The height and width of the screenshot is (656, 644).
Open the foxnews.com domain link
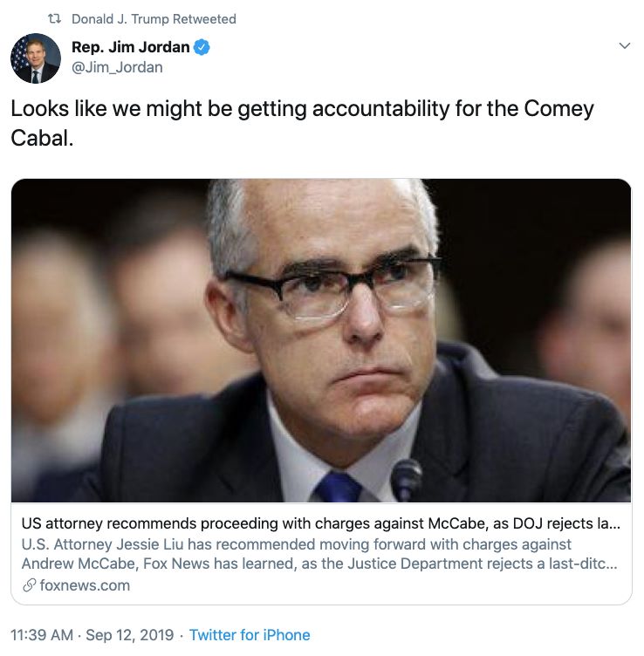click(85, 586)
